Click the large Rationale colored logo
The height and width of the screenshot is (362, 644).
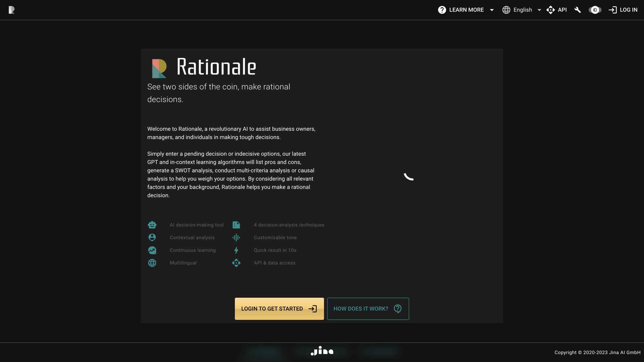(x=159, y=68)
